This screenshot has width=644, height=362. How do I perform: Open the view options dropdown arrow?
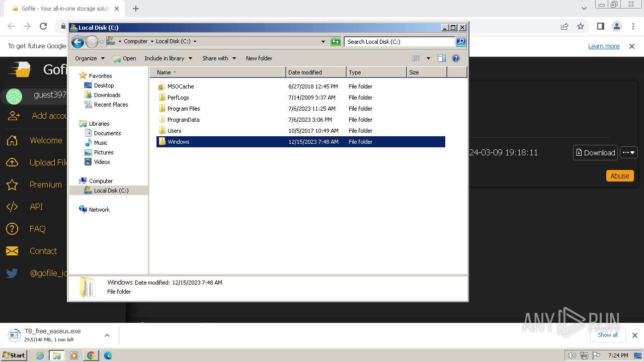pos(428,58)
